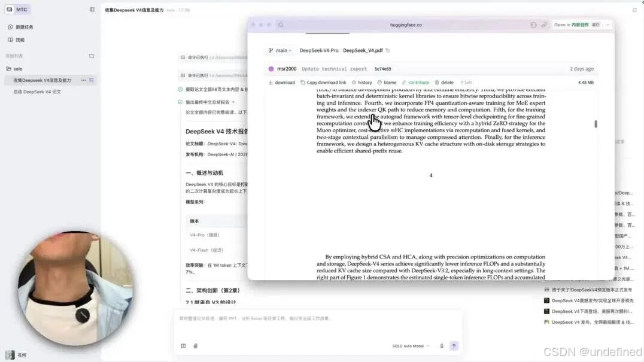Open the main branch dropdown
This screenshot has width=644, height=362.
pos(280,50)
